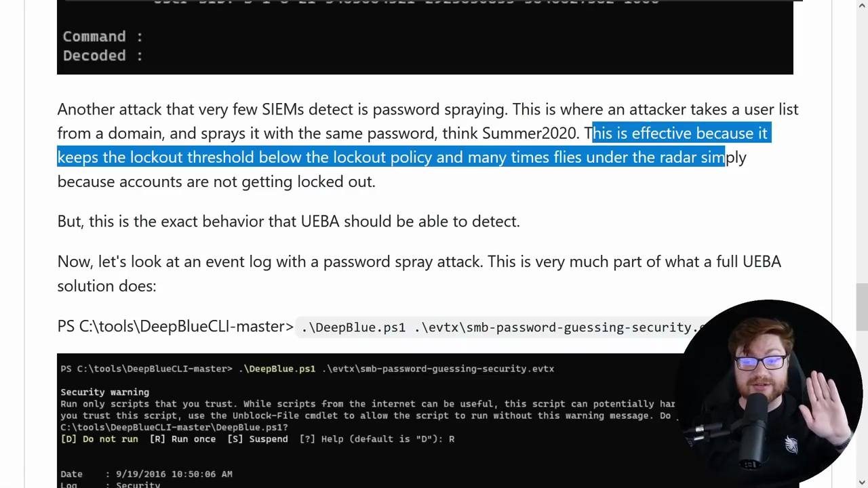The width and height of the screenshot is (868, 488).
Task: Click the sentence about UEBA detecting behavior
Action: (288, 222)
